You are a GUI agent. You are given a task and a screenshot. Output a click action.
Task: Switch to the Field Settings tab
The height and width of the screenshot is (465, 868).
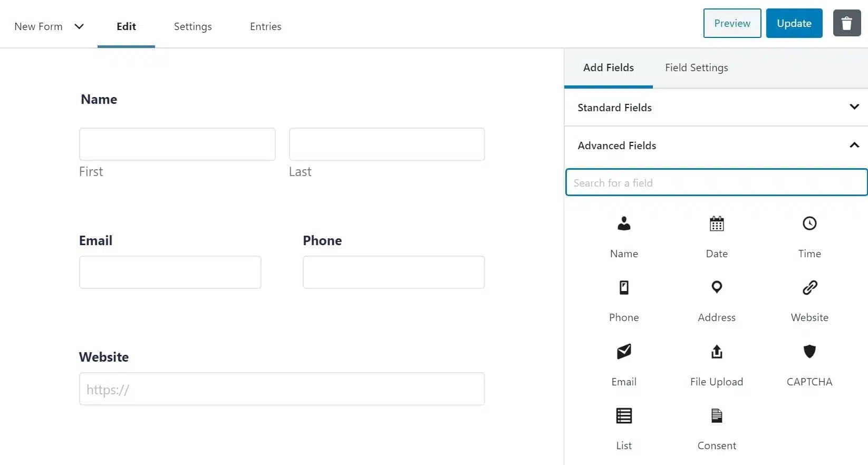click(x=696, y=67)
